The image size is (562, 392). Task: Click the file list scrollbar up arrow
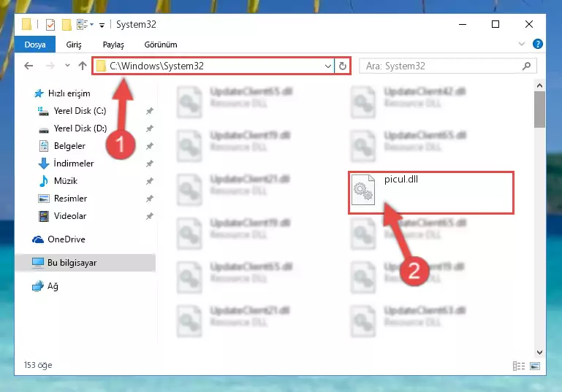539,85
